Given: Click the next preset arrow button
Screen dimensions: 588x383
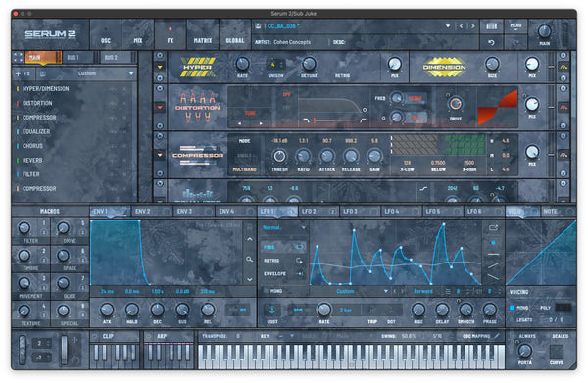Looking at the screenshot, I should coord(473,26).
